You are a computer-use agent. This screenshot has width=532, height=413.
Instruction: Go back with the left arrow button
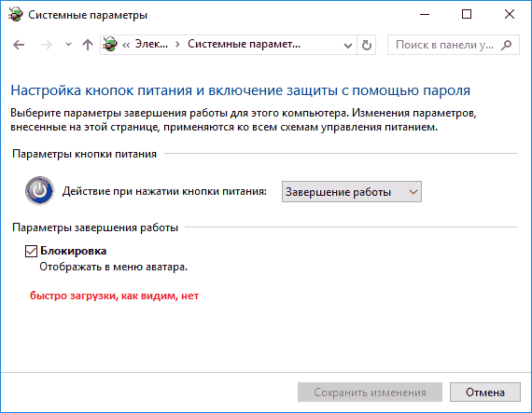coord(19,45)
